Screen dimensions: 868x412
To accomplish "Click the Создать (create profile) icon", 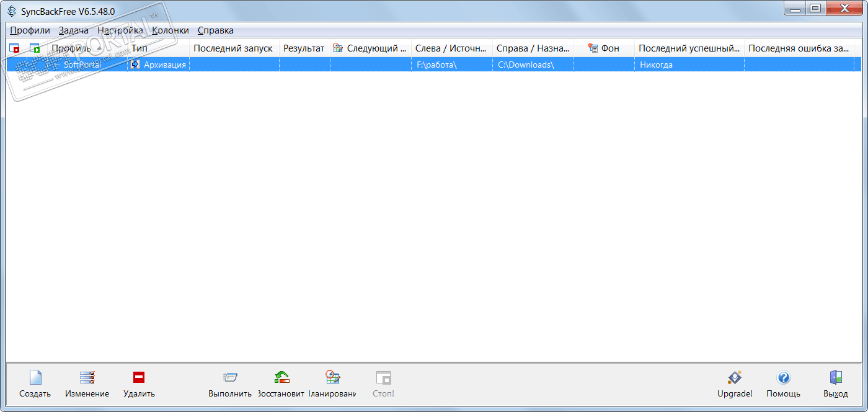I will pyautogui.click(x=35, y=377).
